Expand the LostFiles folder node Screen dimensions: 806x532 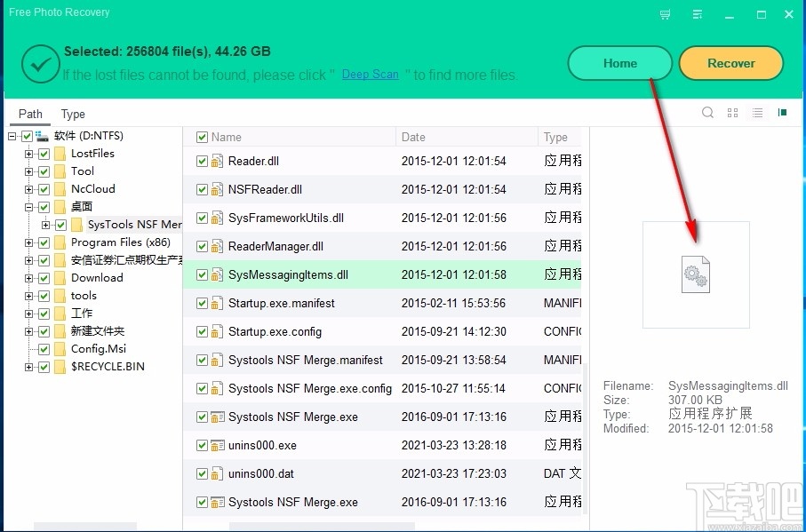(28, 154)
